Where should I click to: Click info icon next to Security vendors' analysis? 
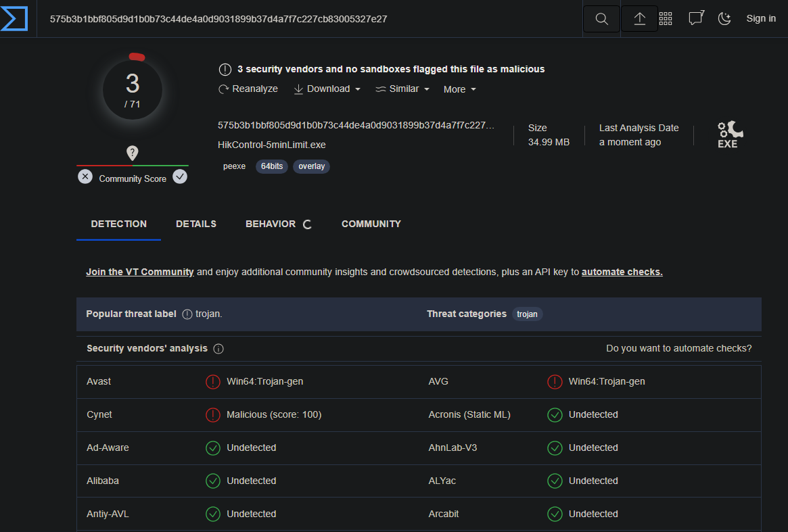tap(218, 349)
